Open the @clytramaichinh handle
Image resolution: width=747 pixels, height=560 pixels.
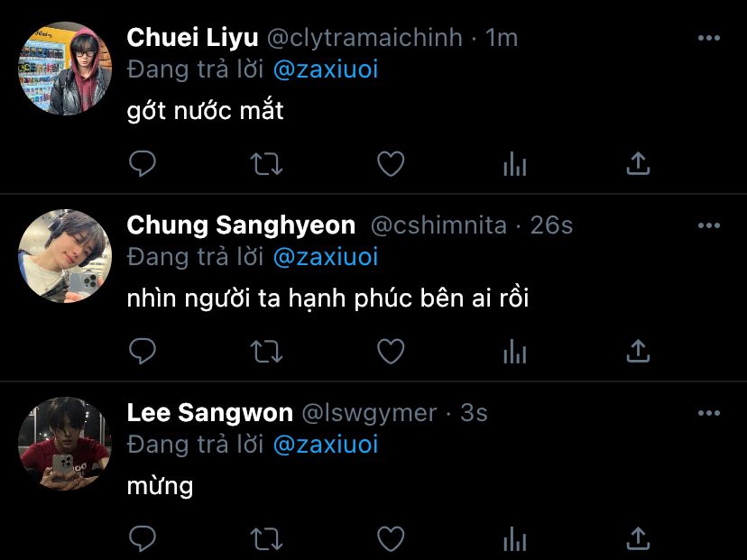click(364, 38)
